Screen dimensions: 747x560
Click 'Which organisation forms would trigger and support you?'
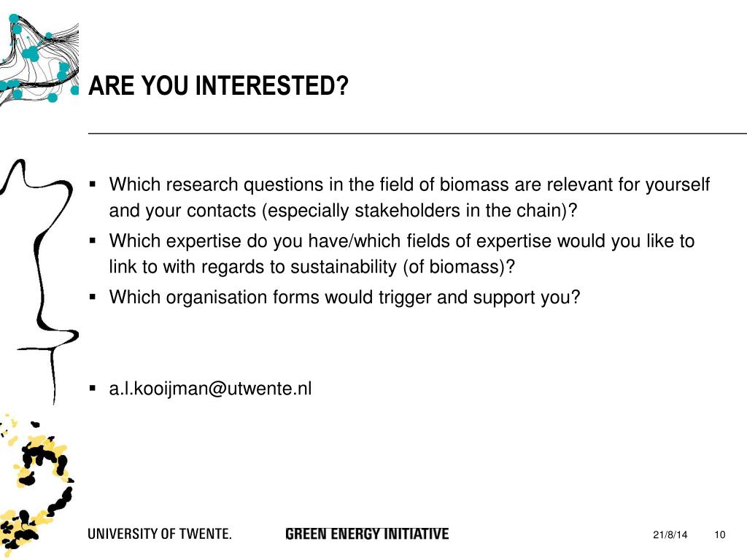point(344,297)
